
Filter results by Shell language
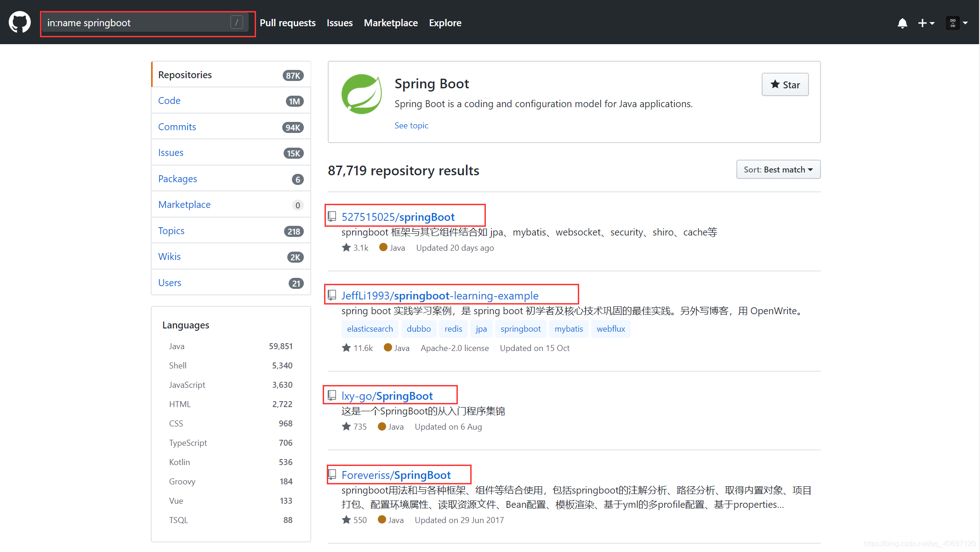click(231, 366)
